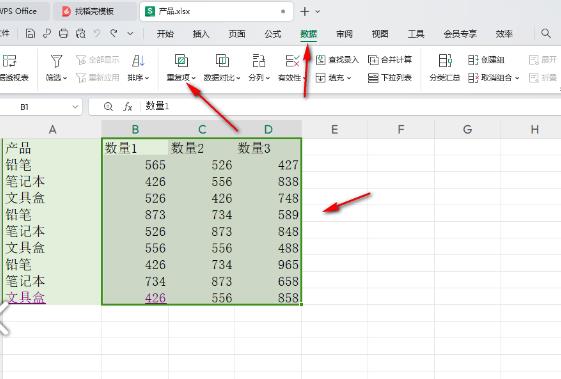Screen dimensions: 561x379
Task: Expand the 取消组合 ungroup dropdown
Action: 517,78
